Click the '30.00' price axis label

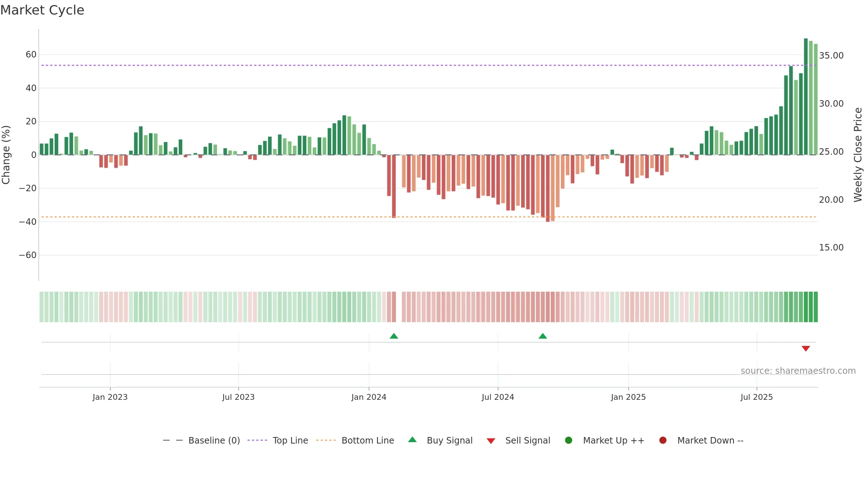pyautogui.click(x=831, y=104)
